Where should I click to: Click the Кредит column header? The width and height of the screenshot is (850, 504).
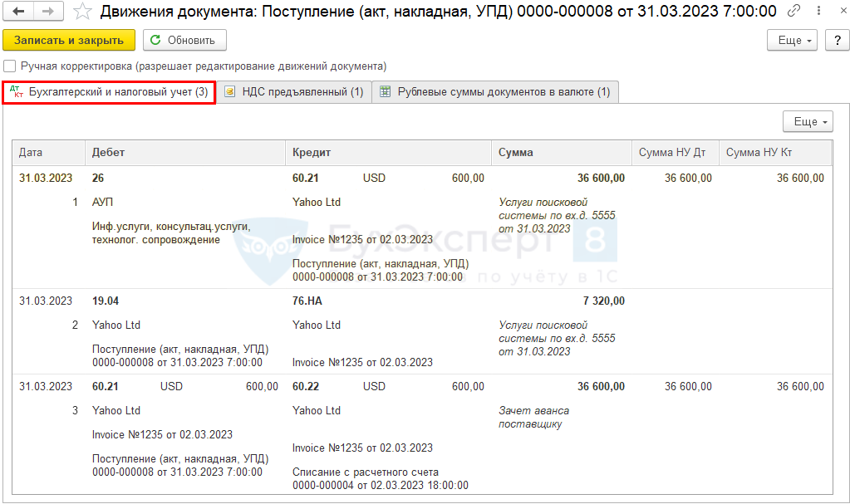coord(388,153)
